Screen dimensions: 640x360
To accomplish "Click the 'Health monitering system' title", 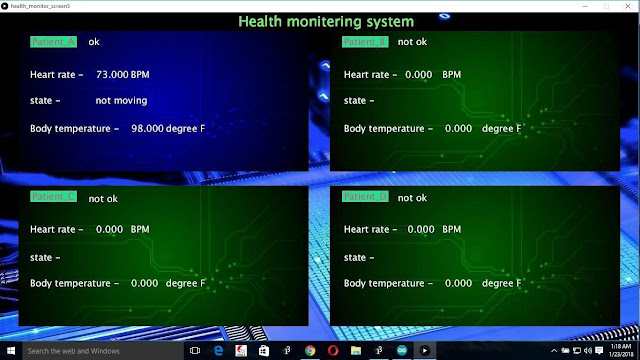I will click(x=326, y=22).
